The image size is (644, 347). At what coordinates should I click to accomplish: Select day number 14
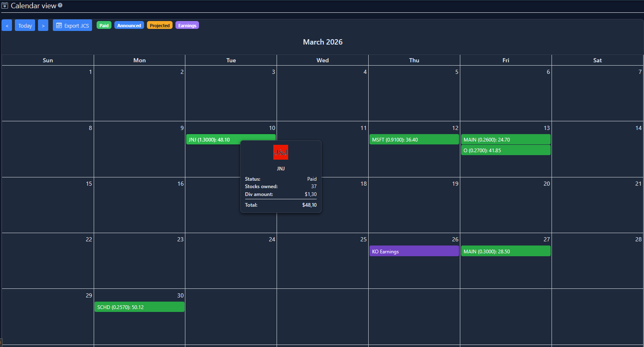point(638,128)
